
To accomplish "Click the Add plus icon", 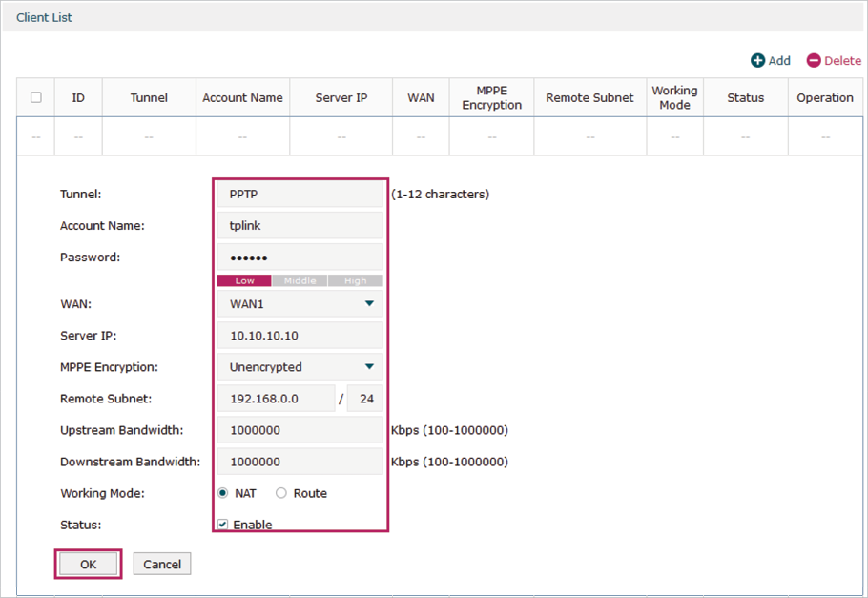I will click(x=757, y=61).
